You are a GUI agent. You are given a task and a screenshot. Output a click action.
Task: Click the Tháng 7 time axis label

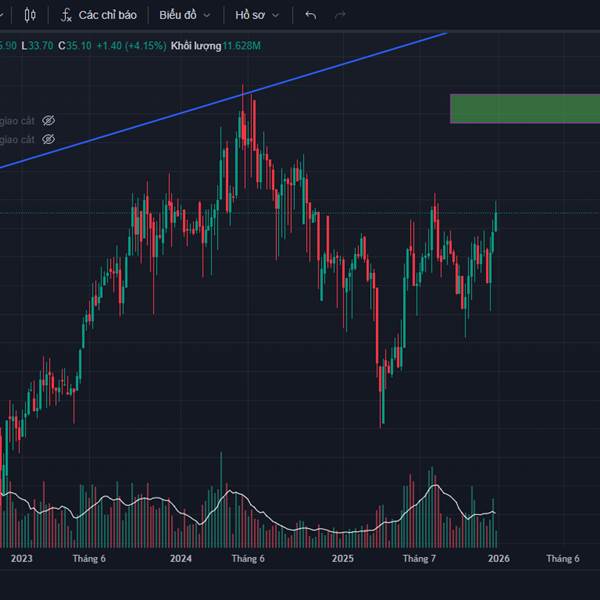click(419, 558)
